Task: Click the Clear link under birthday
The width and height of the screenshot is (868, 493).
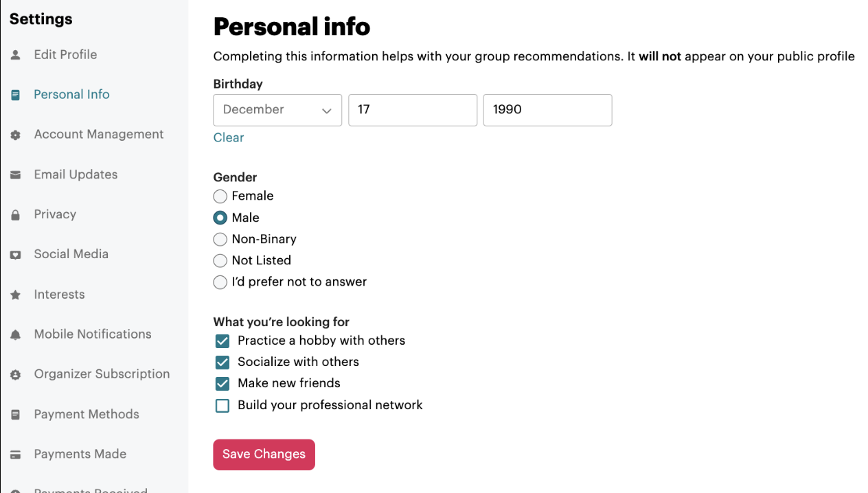Action: point(228,137)
